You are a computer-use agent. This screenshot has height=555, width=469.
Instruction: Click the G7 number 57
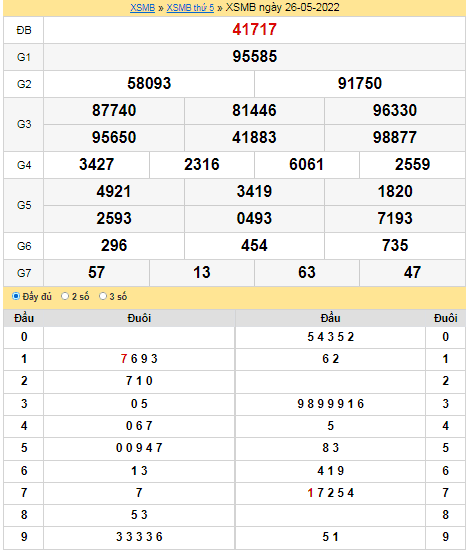tap(96, 273)
